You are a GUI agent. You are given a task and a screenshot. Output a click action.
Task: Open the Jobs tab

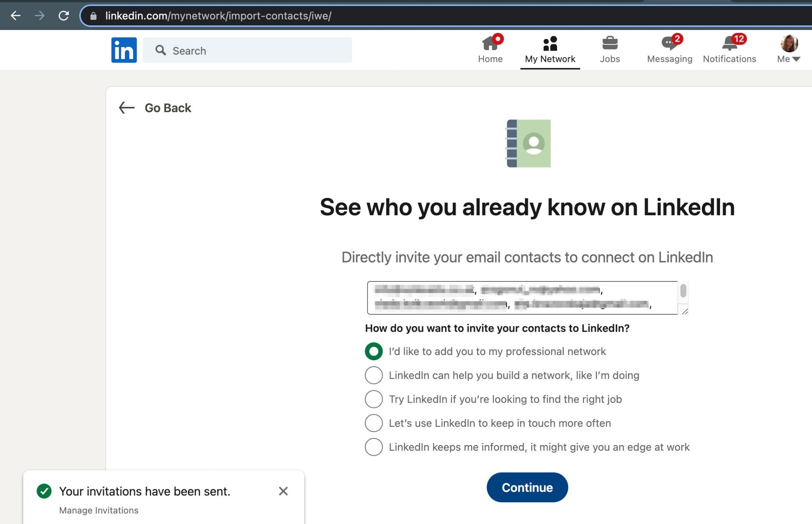pyautogui.click(x=610, y=50)
